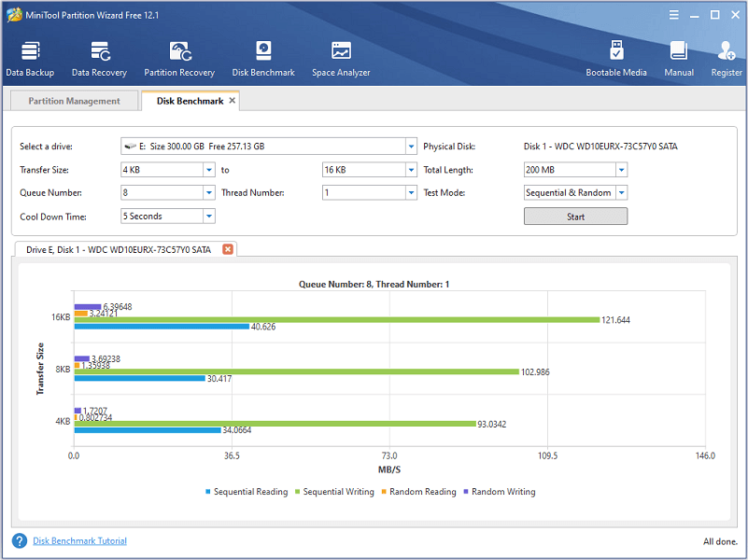The width and height of the screenshot is (748, 560).
Task: Click the 4KB sequential reading bar
Action: 148,430
